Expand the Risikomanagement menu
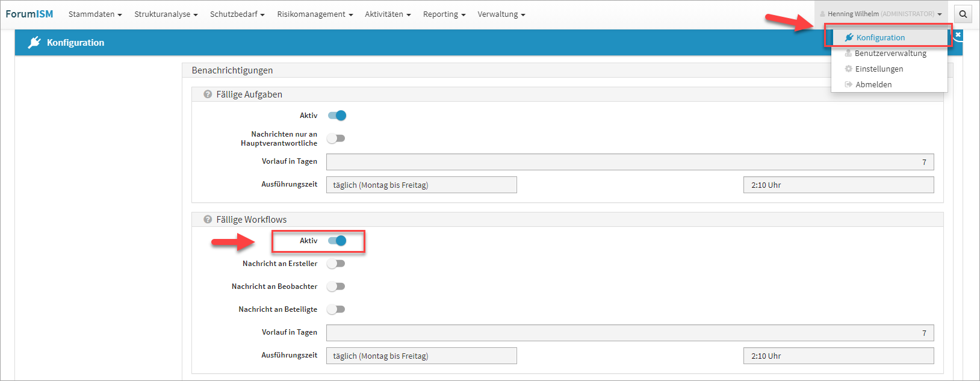This screenshot has height=381, width=980. (x=315, y=14)
